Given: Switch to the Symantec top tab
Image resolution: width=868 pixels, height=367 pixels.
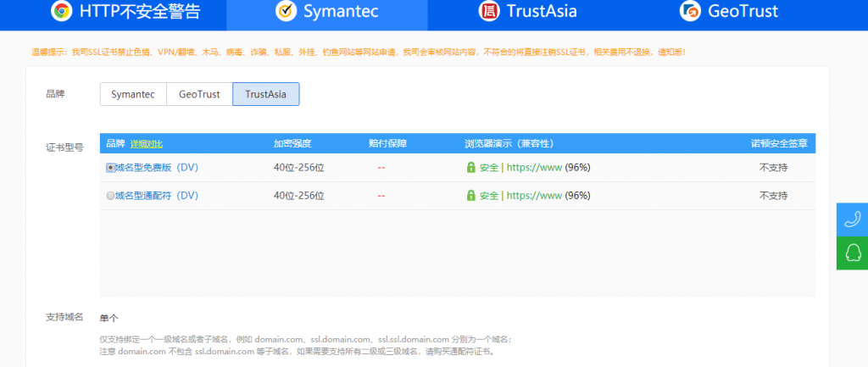Looking at the screenshot, I should [327, 14].
